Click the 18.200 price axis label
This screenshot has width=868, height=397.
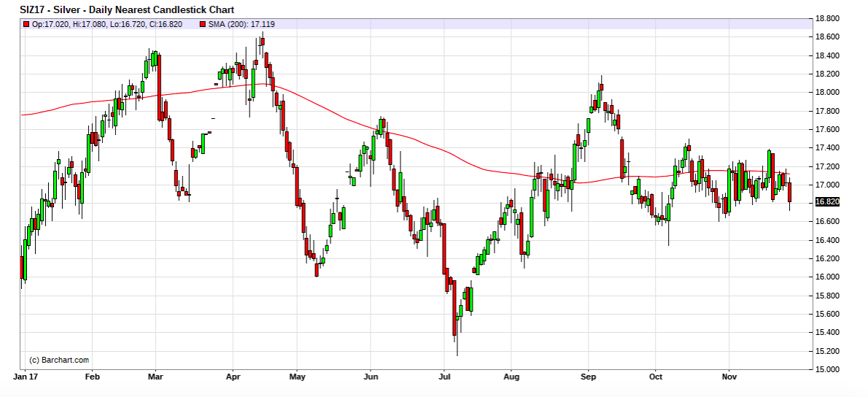point(828,74)
